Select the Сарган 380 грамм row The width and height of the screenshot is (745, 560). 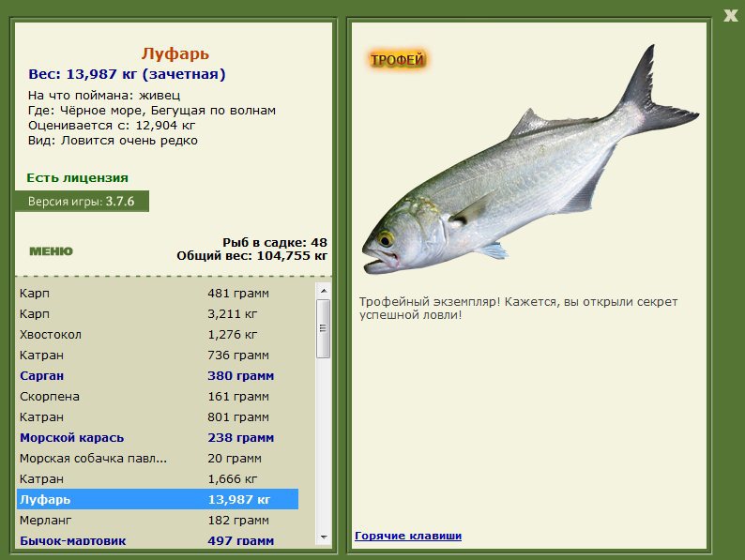click(158, 376)
